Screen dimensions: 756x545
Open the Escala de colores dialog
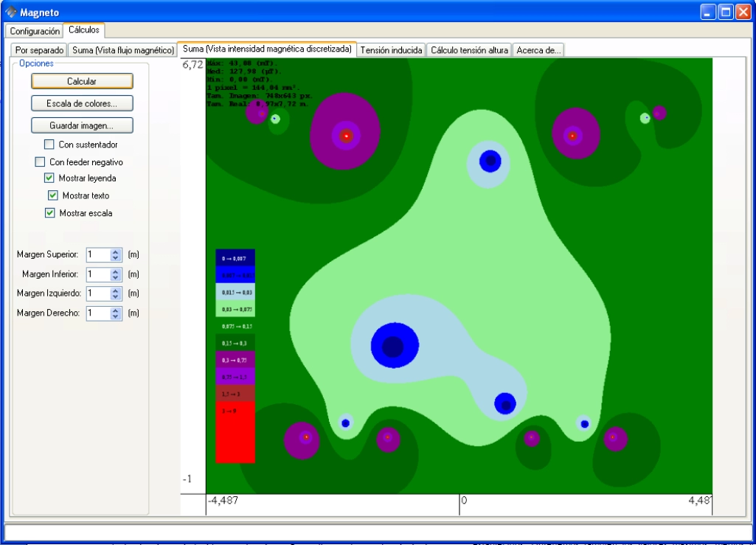[82, 103]
